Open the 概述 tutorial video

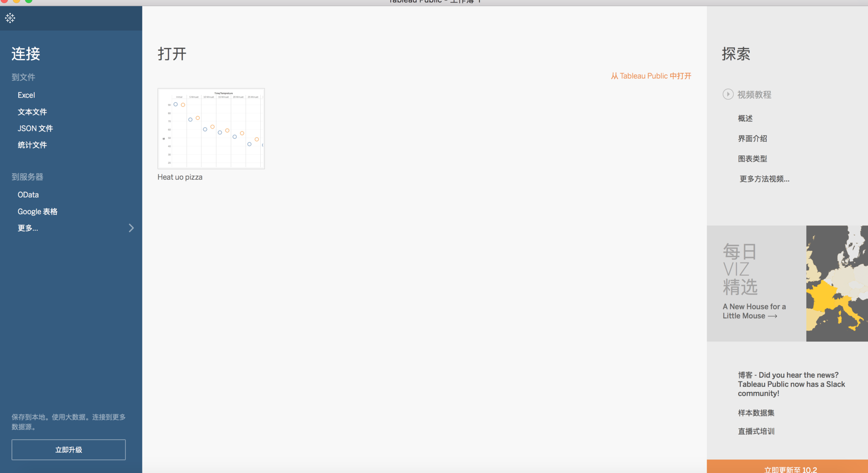745,118
